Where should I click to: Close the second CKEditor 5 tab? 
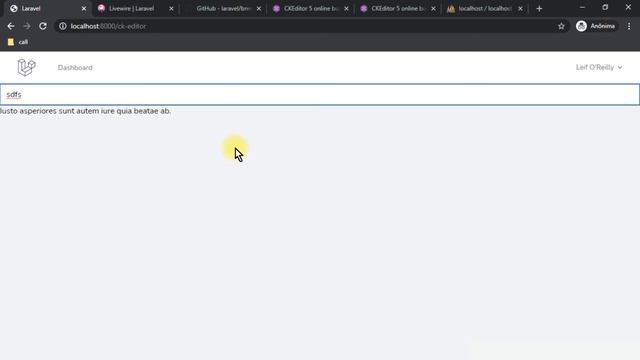[x=433, y=9]
